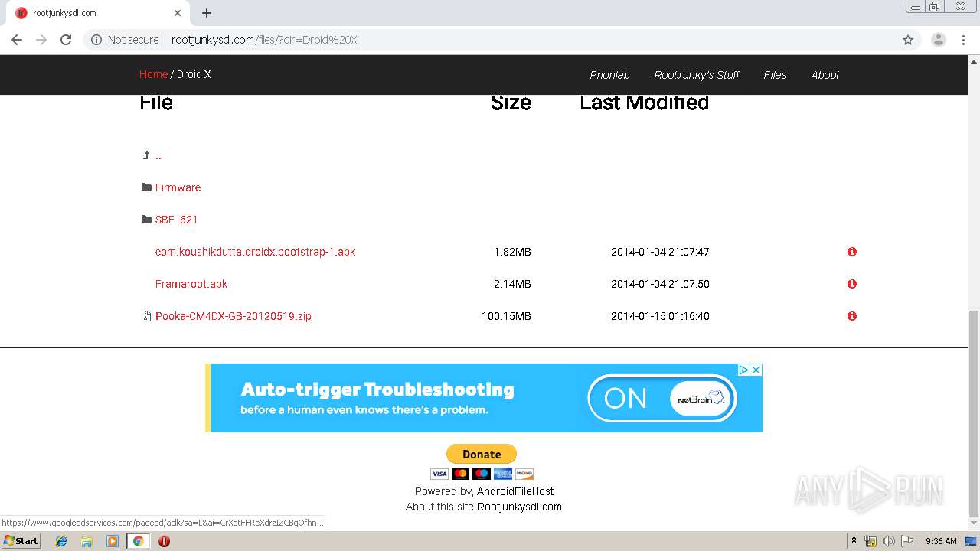Screen dimensions: 980x551
Task: Show info for Framaroot.apk
Action: tap(852, 284)
